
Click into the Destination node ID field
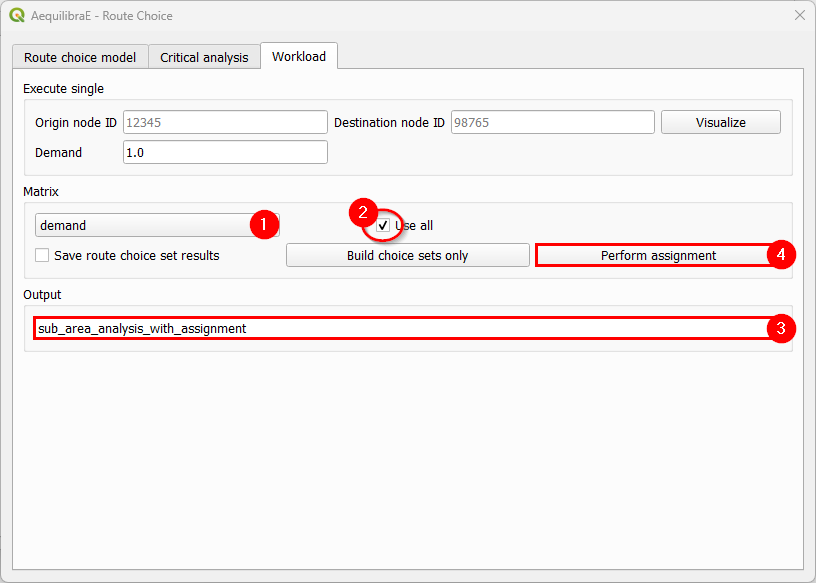[552, 122]
